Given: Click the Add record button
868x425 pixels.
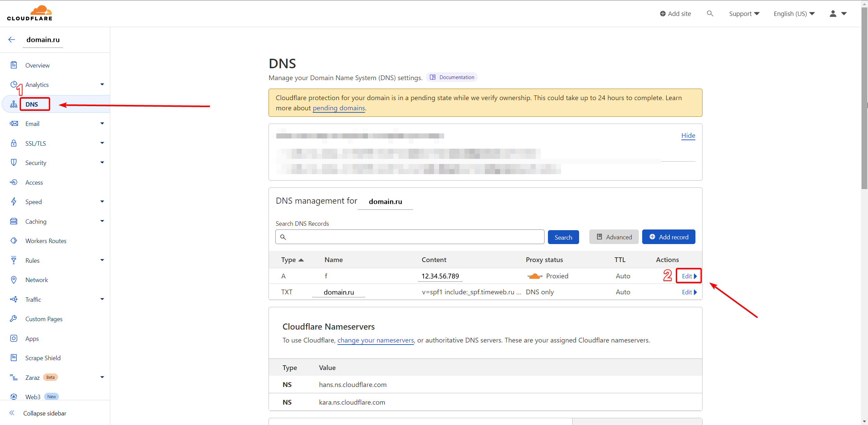Looking at the screenshot, I should (x=668, y=237).
